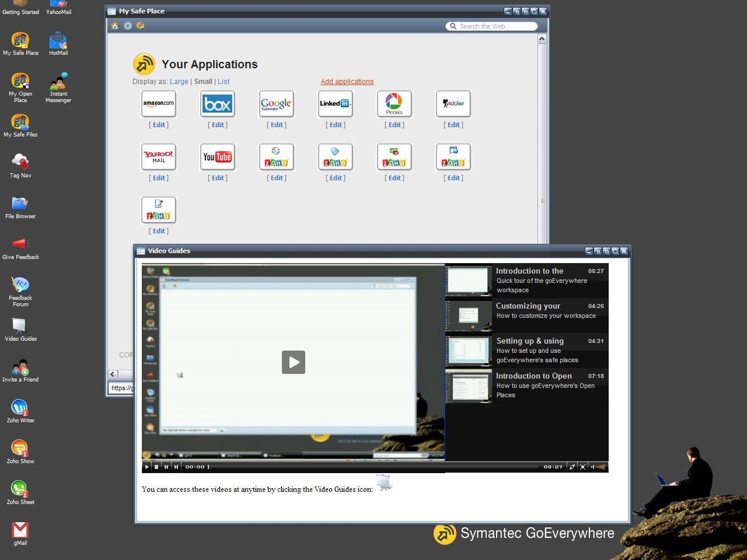Screen dimensions: 747x560
Task: Click Edit under the Yahoo Mail tile
Action: 159,178
